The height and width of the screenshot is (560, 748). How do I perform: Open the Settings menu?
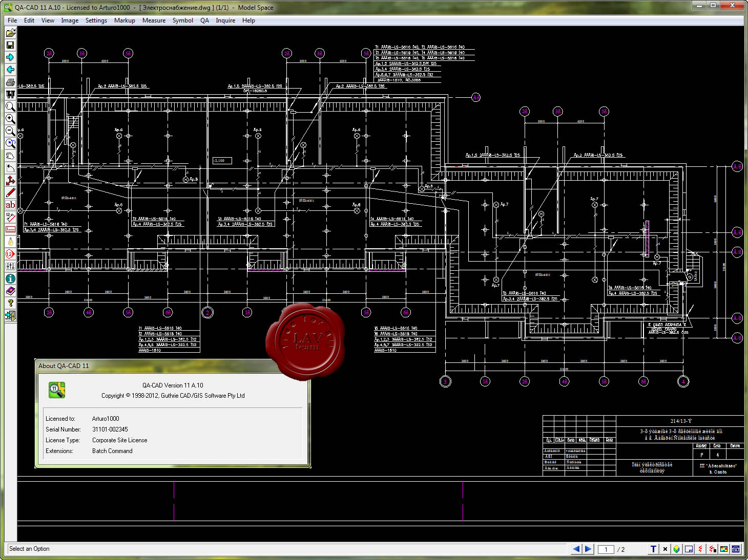[x=96, y=20]
